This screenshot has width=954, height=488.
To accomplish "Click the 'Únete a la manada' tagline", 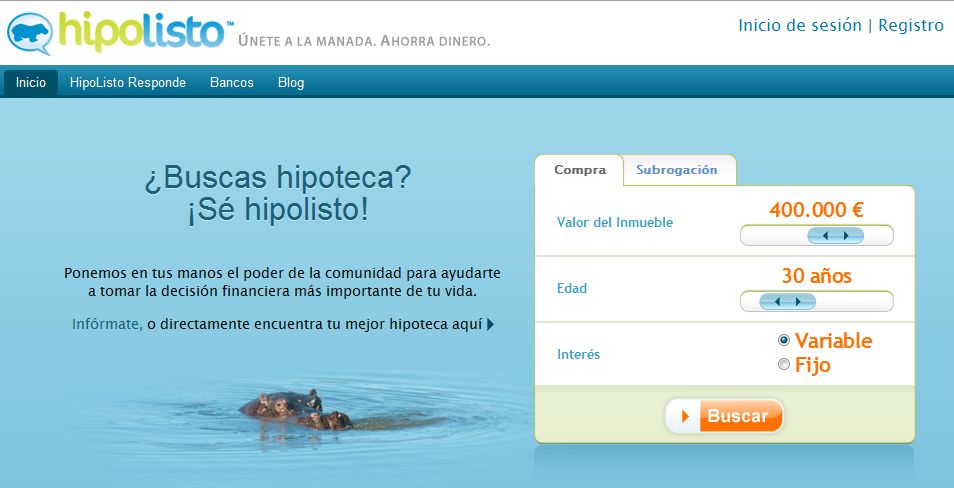I will click(x=364, y=41).
